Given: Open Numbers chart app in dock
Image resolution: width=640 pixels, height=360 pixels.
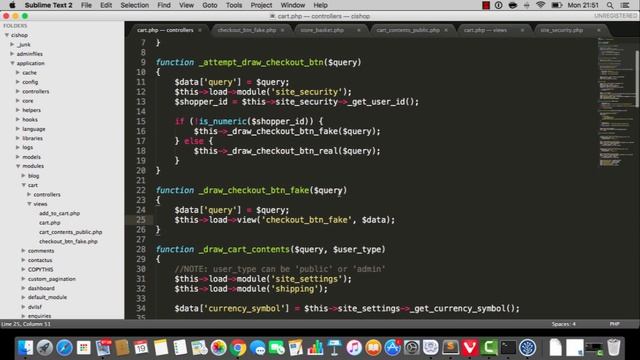Looking at the screenshot, I should 315,348.
